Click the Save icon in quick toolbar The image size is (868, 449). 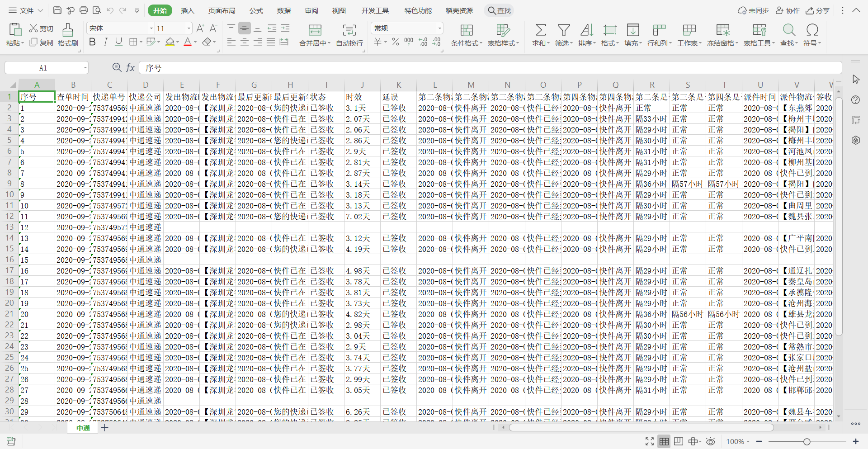pyautogui.click(x=57, y=10)
